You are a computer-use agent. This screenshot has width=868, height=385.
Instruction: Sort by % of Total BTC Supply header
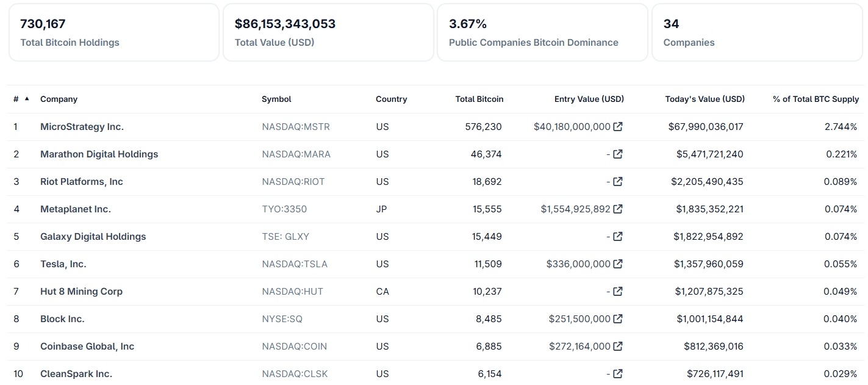(x=816, y=99)
